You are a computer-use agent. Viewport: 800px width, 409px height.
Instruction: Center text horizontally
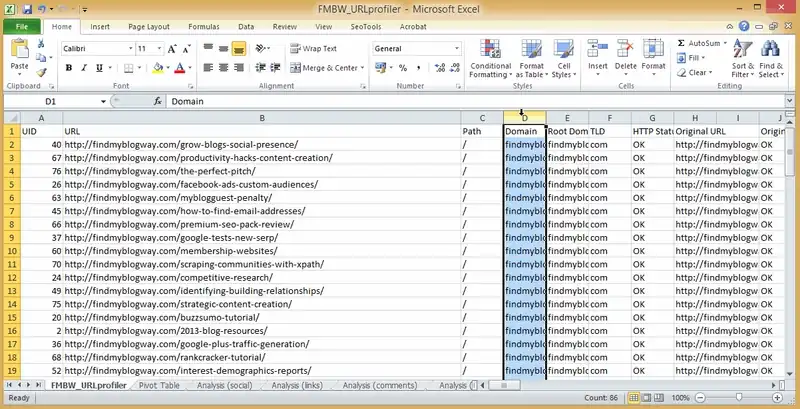click(x=223, y=67)
